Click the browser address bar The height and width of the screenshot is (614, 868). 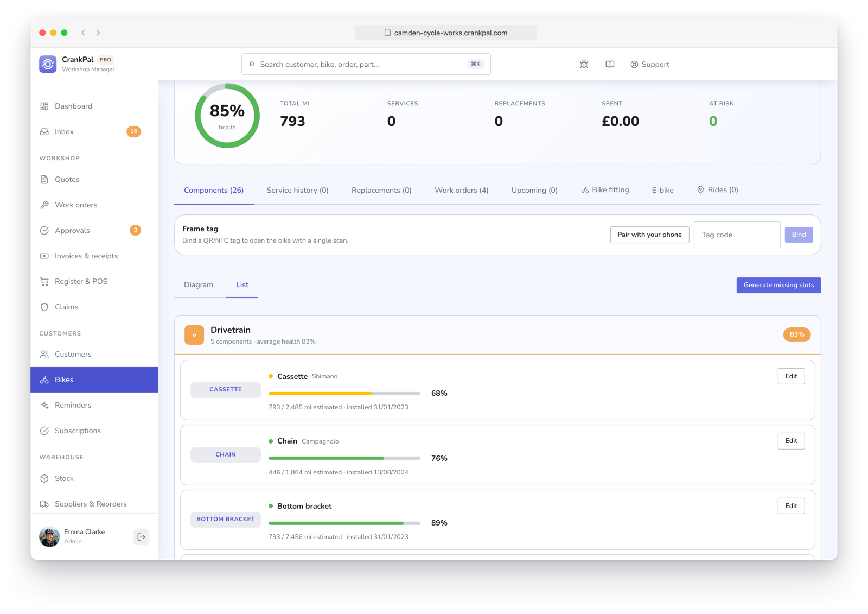tap(446, 33)
